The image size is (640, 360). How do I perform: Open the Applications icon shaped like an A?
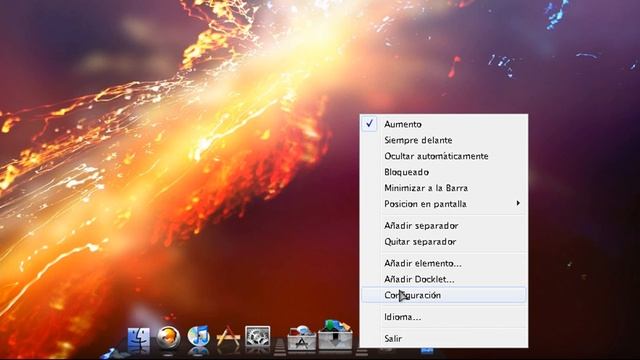[228, 338]
